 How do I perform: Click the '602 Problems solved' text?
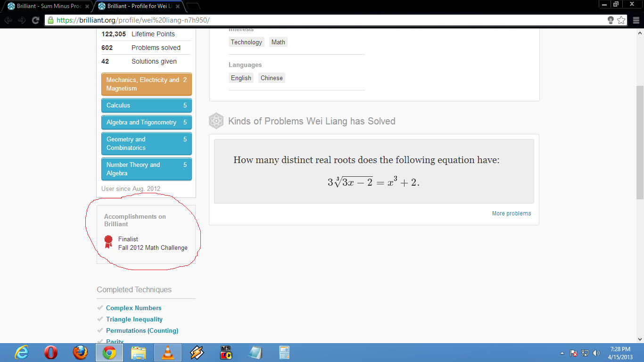[x=141, y=48]
